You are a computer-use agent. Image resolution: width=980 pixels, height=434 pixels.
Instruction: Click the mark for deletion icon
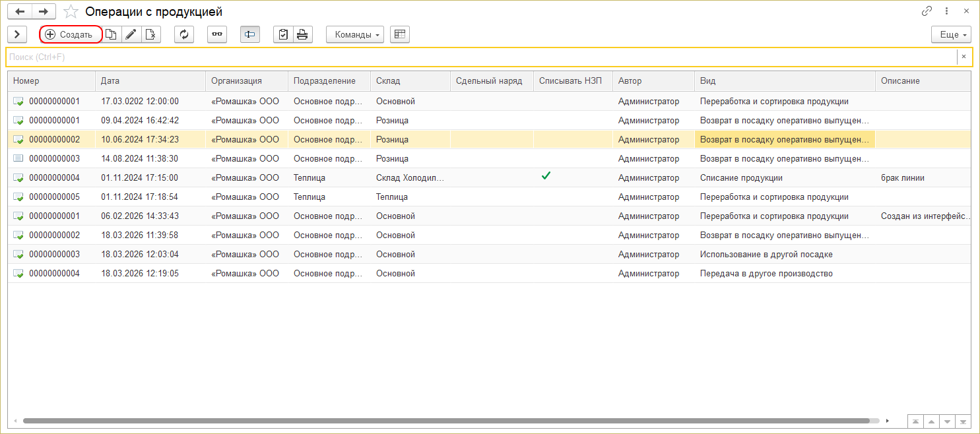(x=151, y=35)
